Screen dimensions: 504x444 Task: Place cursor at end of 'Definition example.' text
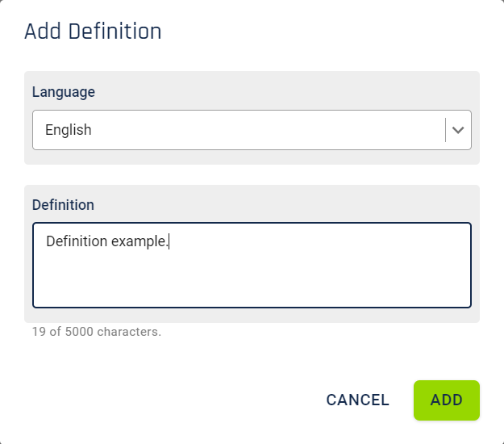[169, 241]
